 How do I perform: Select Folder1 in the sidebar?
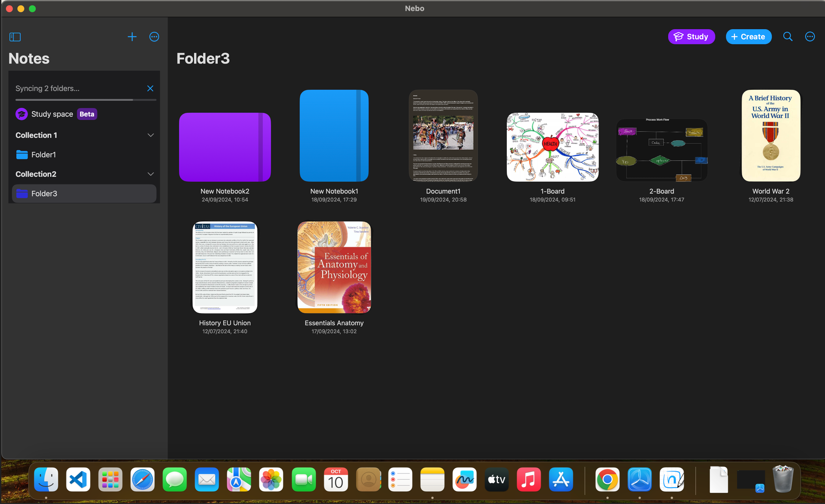[x=44, y=155]
